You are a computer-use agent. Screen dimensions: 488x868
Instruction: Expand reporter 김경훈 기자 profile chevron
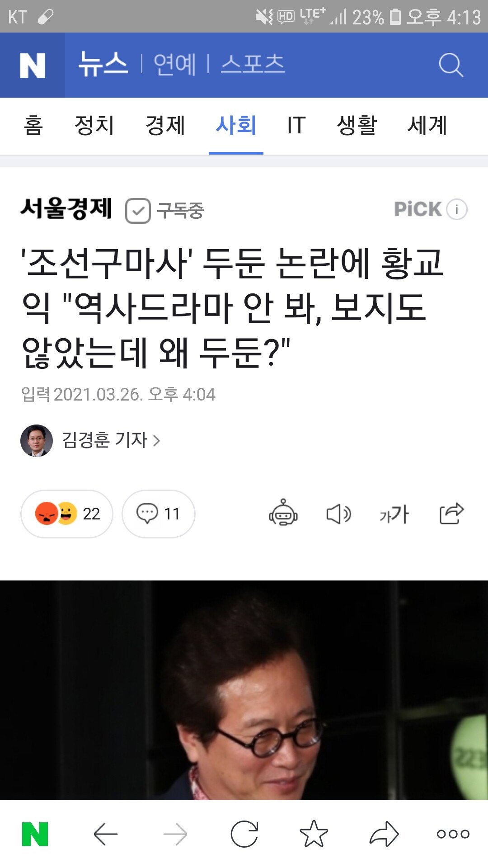point(156,440)
